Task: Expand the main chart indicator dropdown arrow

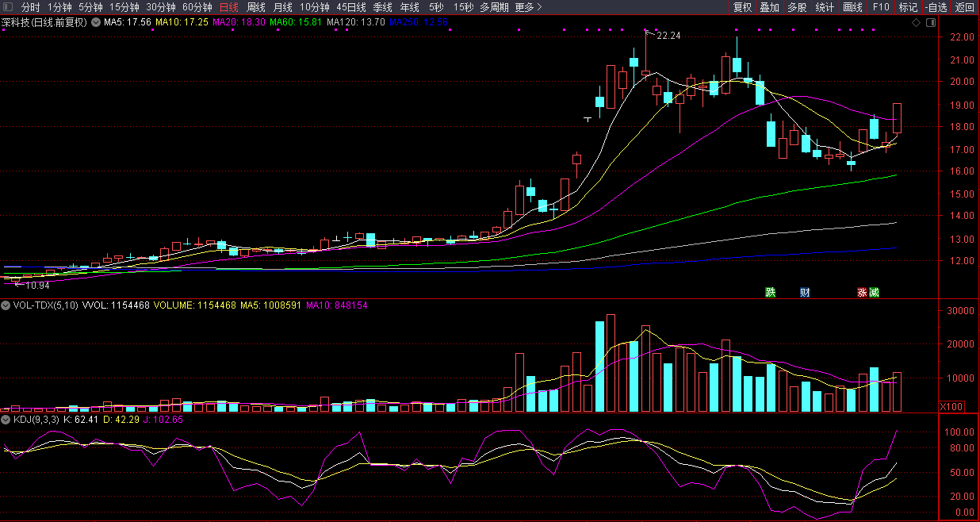Action: [x=97, y=22]
